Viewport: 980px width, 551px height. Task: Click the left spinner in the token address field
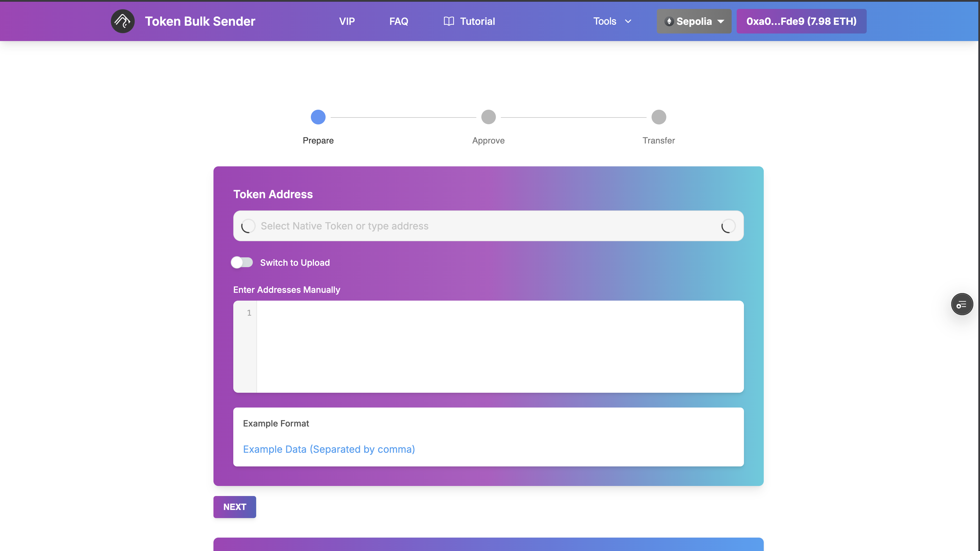point(248,226)
